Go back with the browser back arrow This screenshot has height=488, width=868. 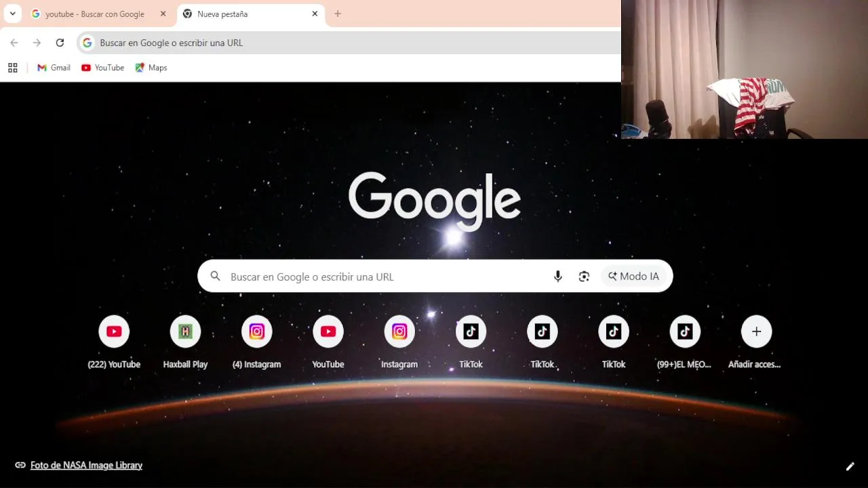[14, 43]
